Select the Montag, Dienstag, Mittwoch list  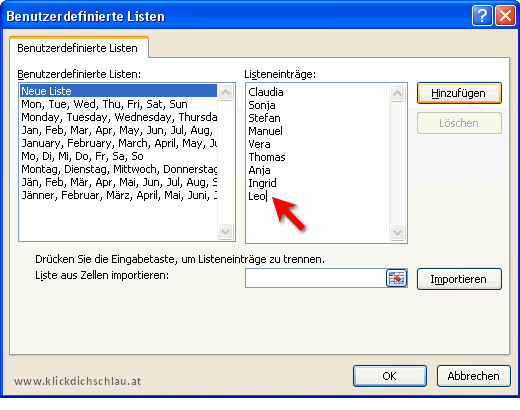point(118,169)
